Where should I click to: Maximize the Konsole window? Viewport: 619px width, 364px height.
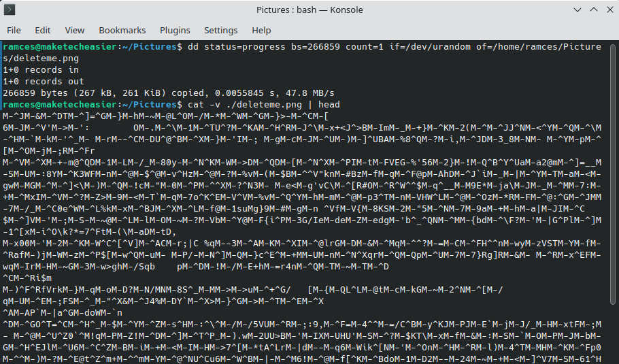tap(594, 10)
